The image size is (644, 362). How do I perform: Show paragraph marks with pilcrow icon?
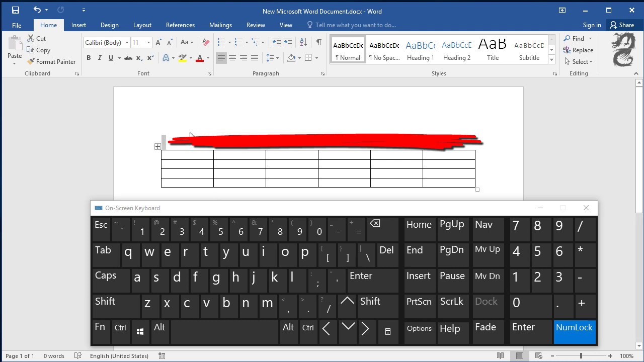[318, 42]
